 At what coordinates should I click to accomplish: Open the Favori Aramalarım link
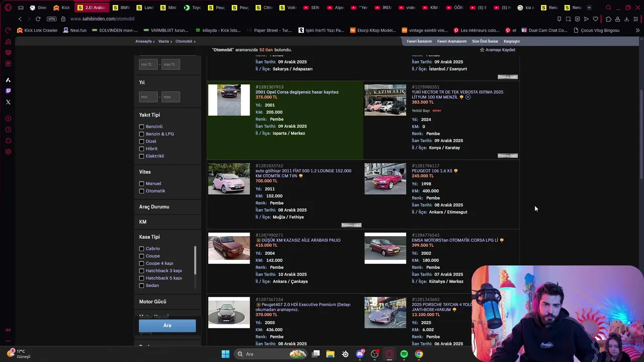pyautogui.click(x=452, y=41)
